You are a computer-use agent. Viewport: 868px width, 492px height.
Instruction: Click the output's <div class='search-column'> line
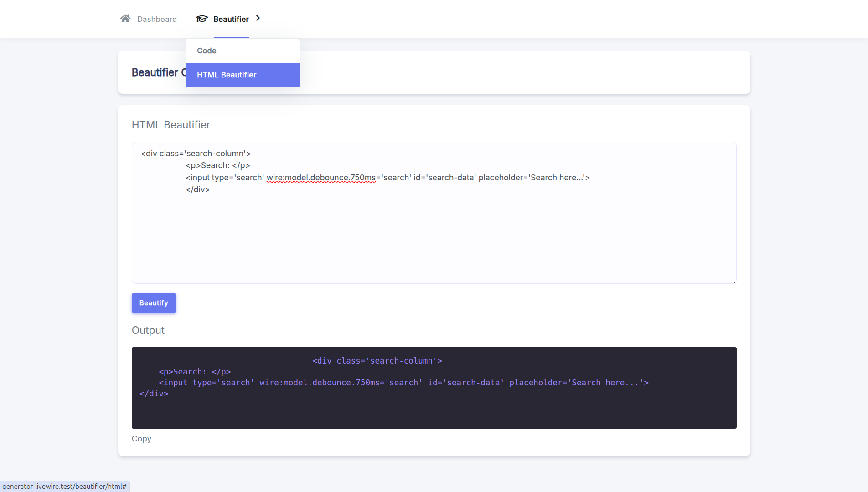point(377,361)
